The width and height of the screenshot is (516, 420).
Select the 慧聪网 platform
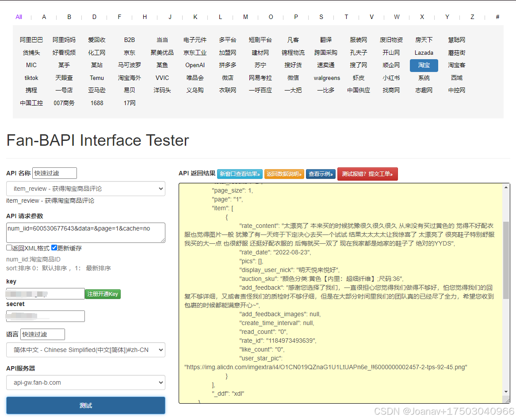pyautogui.click(x=456, y=40)
